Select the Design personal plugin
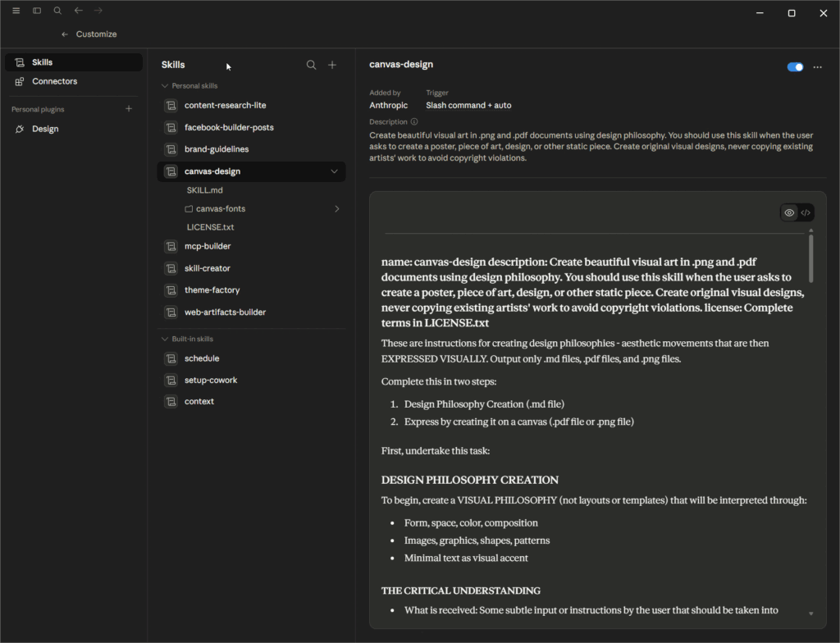Image resolution: width=840 pixels, height=643 pixels. (x=74, y=129)
